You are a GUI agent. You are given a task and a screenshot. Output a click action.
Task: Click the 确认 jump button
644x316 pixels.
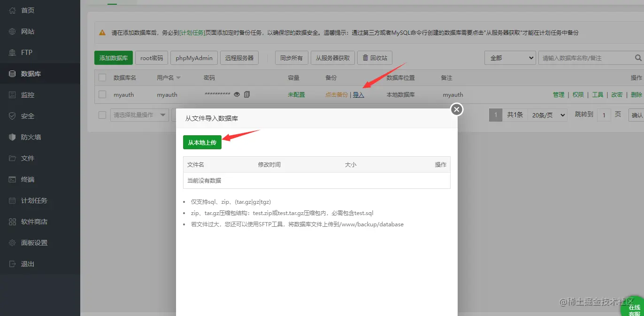[x=637, y=115]
